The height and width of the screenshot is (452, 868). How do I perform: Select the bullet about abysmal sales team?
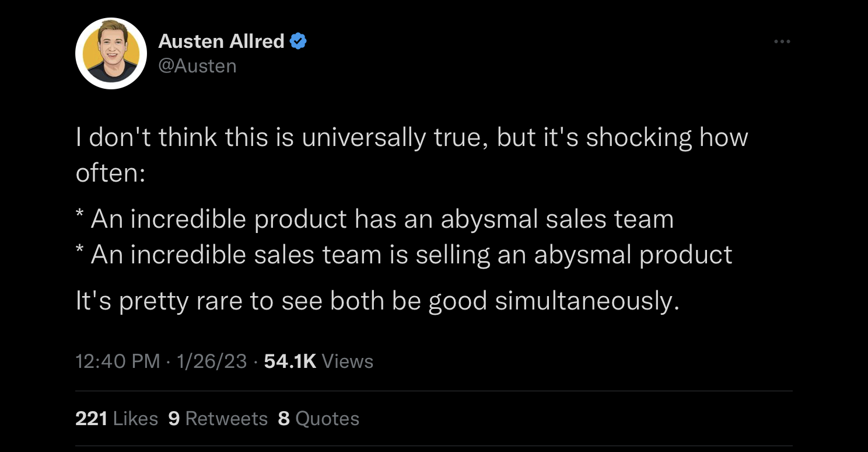pyautogui.click(x=375, y=220)
